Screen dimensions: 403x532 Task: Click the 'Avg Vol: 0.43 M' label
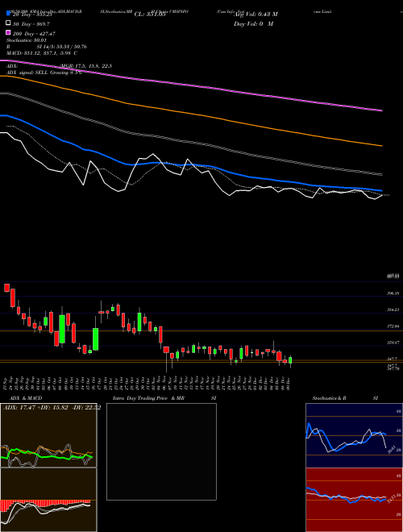pyautogui.click(x=256, y=15)
